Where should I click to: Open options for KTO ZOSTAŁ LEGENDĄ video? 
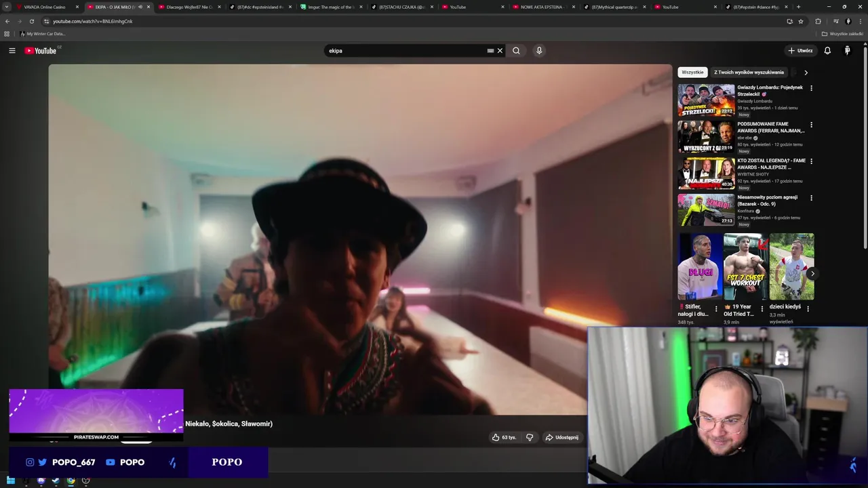(811, 161)
